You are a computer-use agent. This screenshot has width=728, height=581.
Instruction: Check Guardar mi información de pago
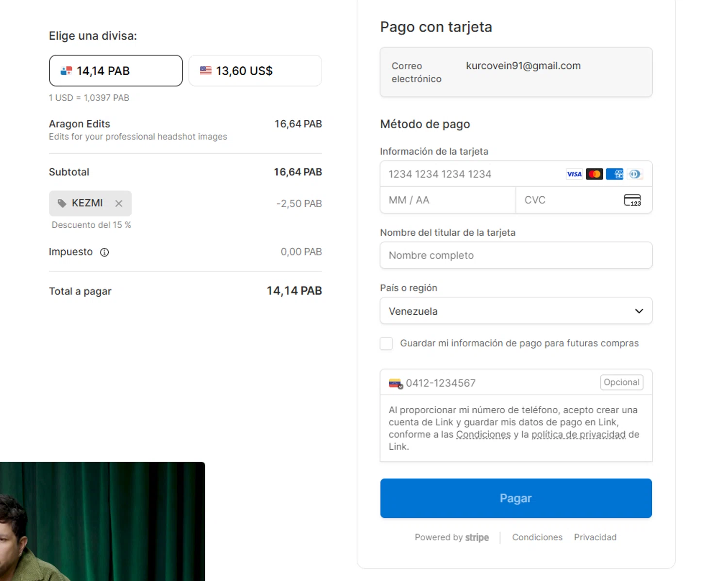(386, 343)
